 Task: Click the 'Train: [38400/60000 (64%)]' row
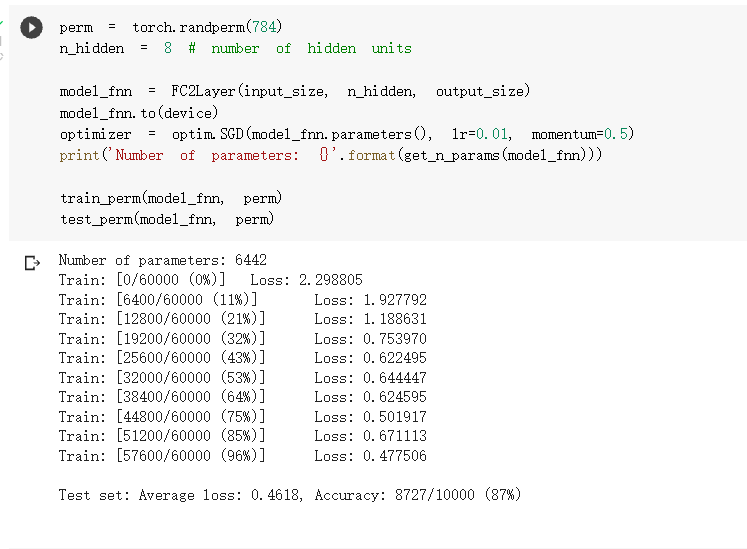(242, 397)
